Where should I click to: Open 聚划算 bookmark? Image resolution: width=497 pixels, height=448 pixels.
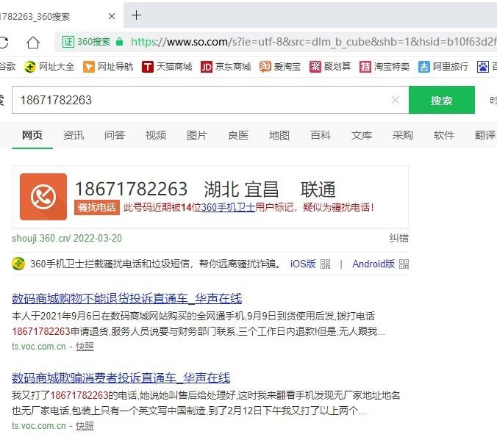pos(330,67)
